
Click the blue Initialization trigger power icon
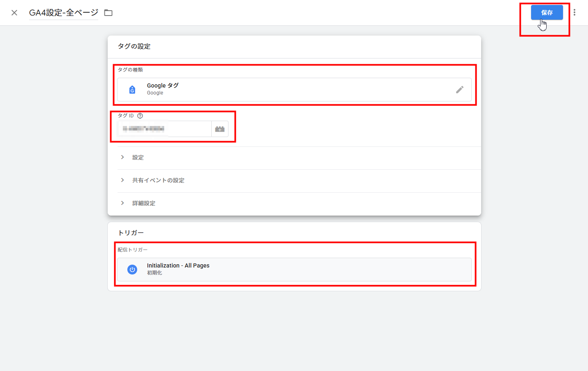click(x=132, y=270)
